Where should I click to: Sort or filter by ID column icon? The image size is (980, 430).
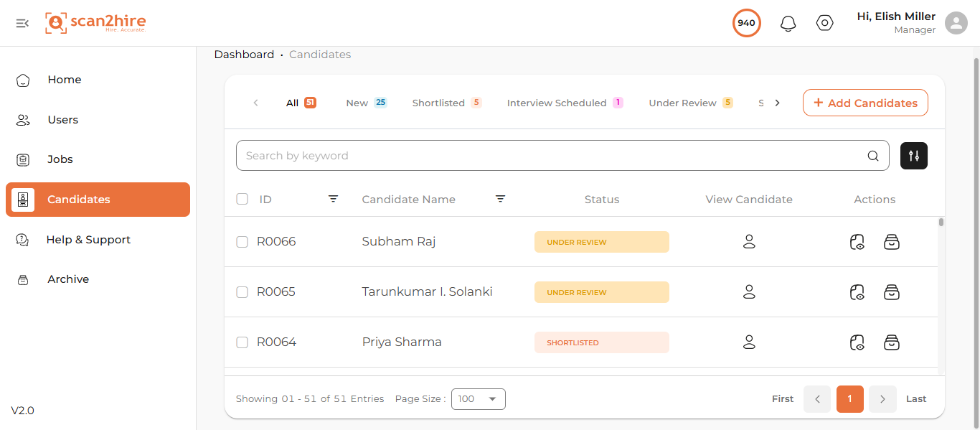coord(333,199)
